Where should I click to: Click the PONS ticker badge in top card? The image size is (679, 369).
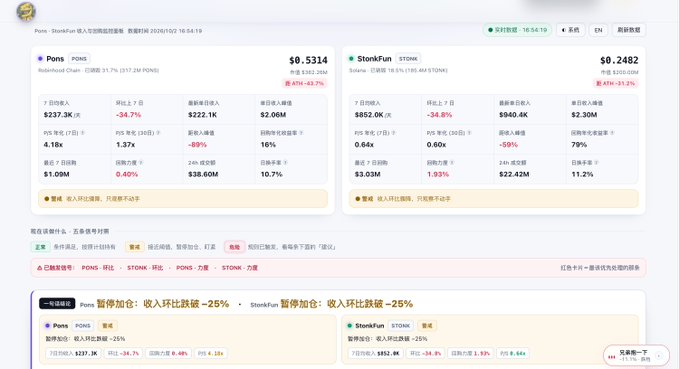[79, 58]
